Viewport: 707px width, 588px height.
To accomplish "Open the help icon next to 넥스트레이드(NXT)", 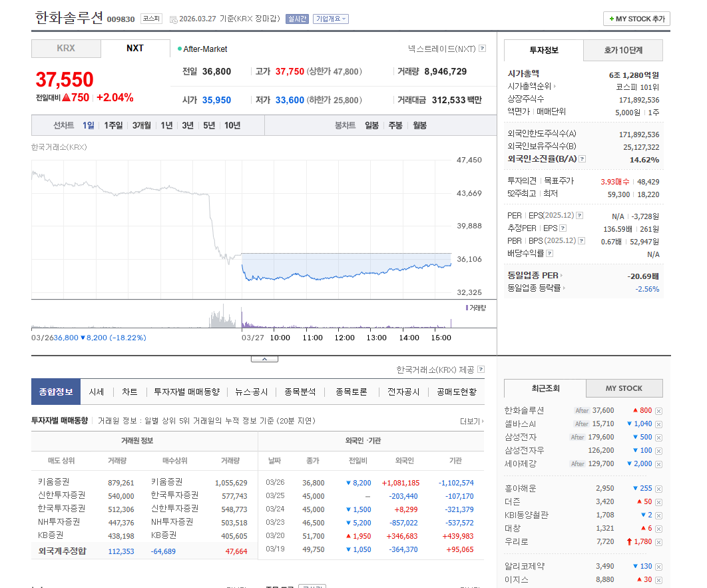I will (483, 48).
